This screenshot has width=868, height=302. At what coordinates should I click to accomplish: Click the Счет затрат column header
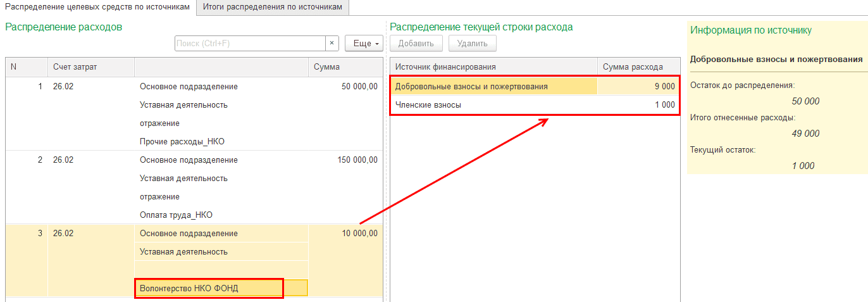[x=90, y=67]
